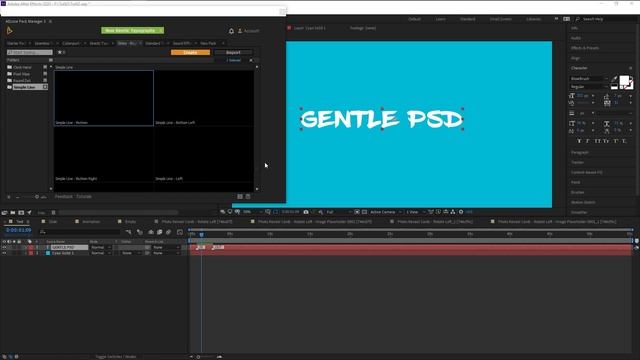Toggle Subscript text style
Viewport: 640px width, 360px height.
click(624, 141)
